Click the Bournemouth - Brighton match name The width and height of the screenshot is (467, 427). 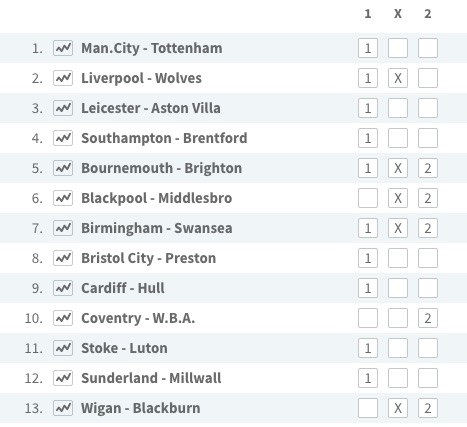click(x=162, y=168)
